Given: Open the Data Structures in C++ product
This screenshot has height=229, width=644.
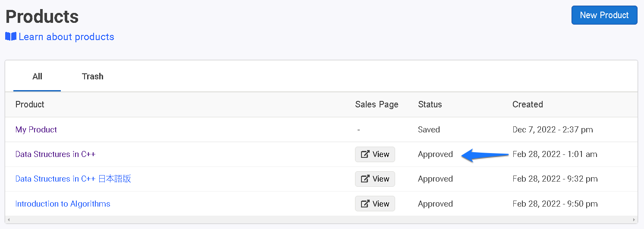Looking at the screenshot, I should click(56, 154).
